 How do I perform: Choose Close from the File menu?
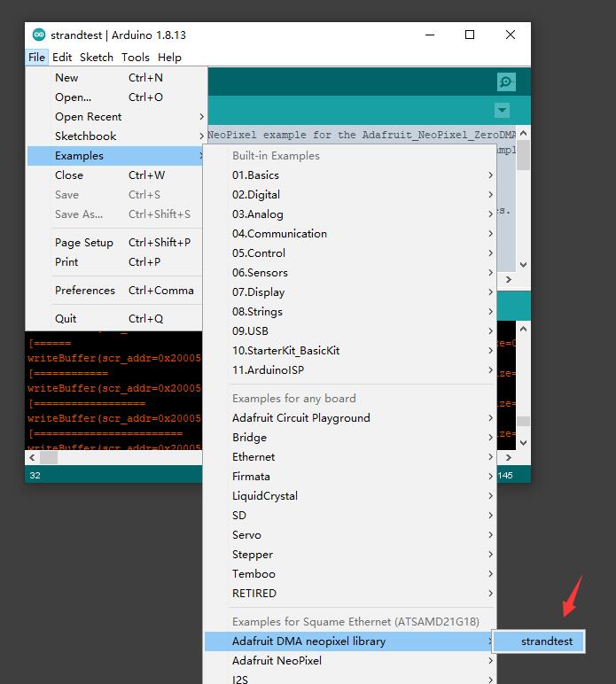114,175
